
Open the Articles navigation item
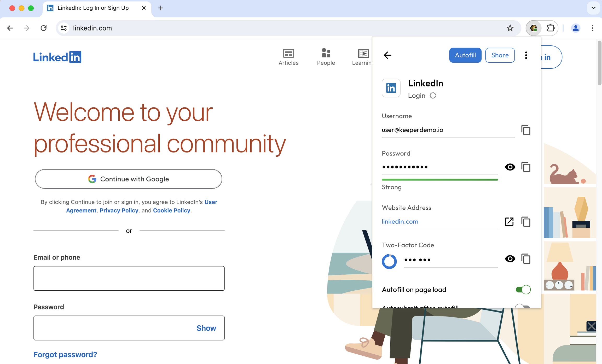pos(288,57)
